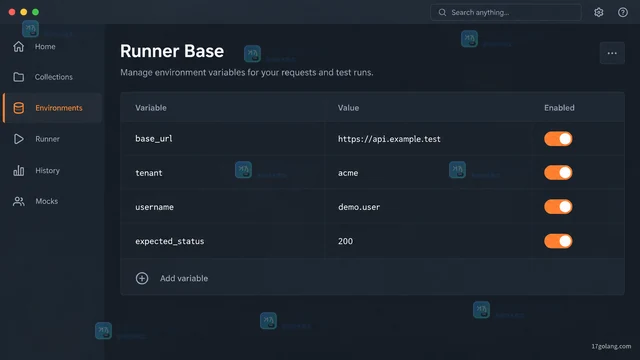Disable the username variable switch

pos(558,207)
